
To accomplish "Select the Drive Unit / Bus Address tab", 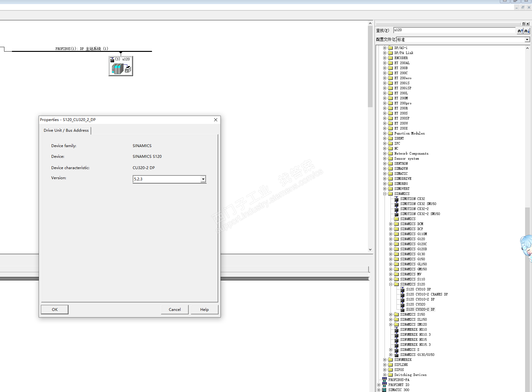I will [66, 130].
